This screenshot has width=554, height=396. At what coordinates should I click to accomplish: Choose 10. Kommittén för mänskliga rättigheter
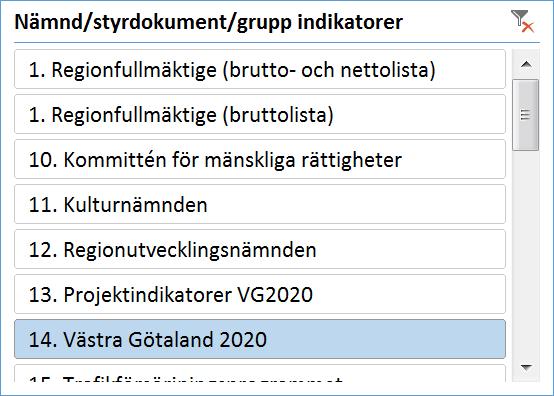point(260,159)
